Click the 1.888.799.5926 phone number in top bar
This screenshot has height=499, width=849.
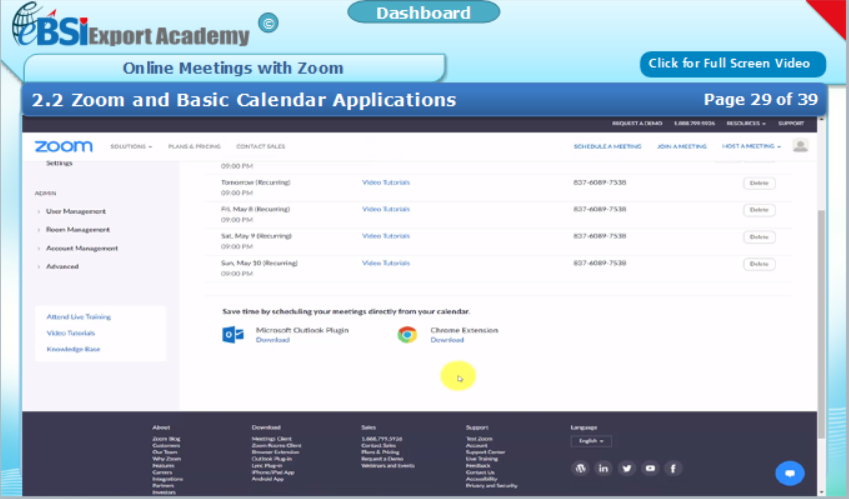[694, 123]
